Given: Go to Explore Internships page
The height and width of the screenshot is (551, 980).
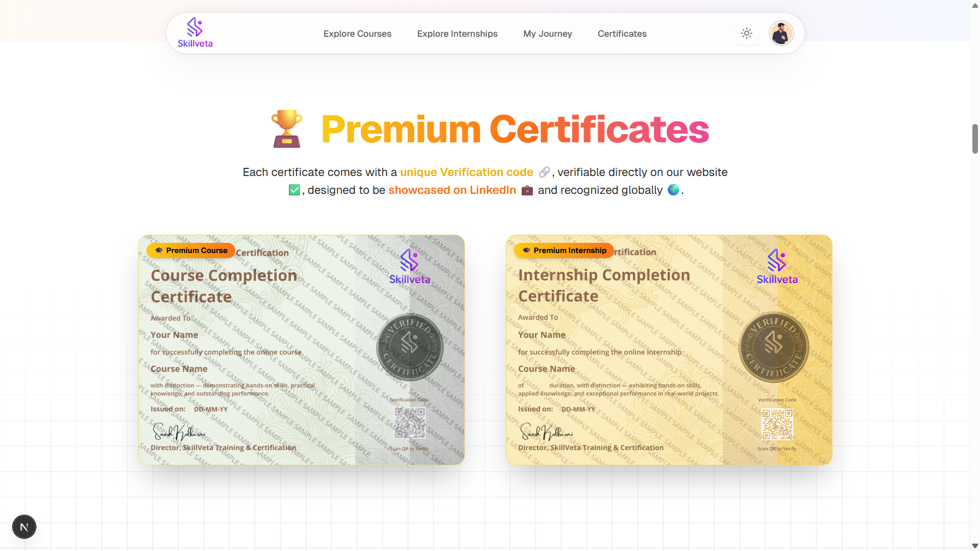Looking at the screenshot, I should (457, 34).
